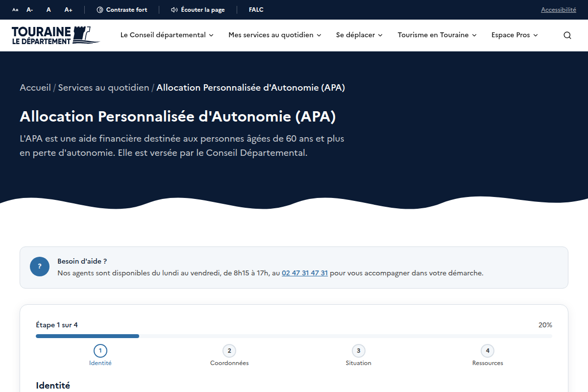The width and height of the screenshot is (588, 392).
Task: Click the Étape 1 sur 4 label
Action: click(57, 325)
